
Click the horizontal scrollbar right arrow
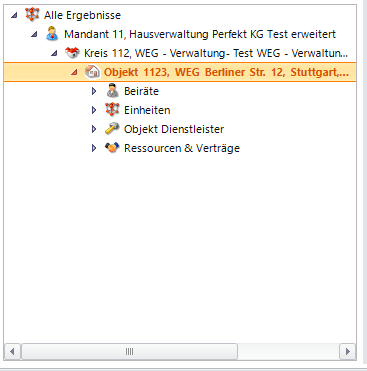point(348,351)
